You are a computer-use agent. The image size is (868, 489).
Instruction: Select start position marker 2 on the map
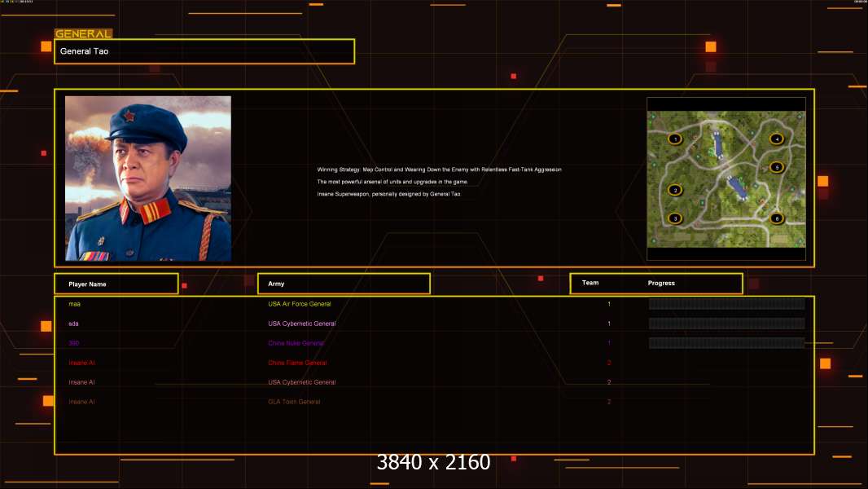pyautogui.click(x=675, y=190)
